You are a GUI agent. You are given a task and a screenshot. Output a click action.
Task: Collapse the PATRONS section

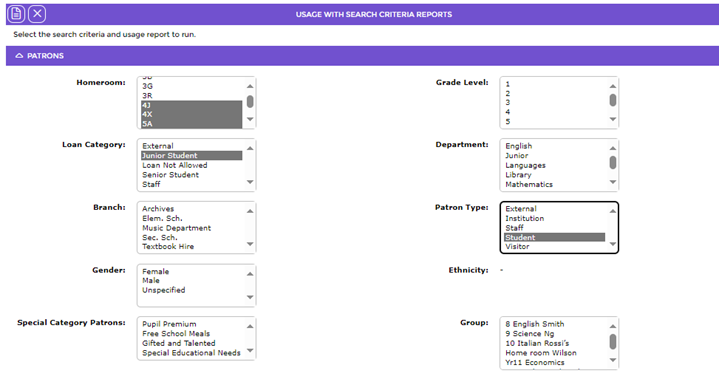(x=19, y=56)
